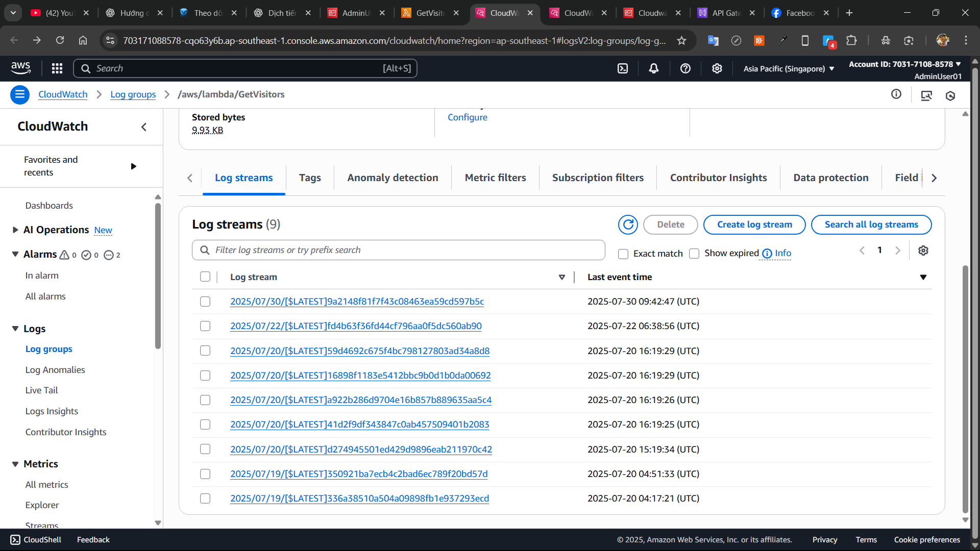The width and height of the screenshot is (980, 551).
Task: Open the browser profile avatar
Action: pos(943,40)
